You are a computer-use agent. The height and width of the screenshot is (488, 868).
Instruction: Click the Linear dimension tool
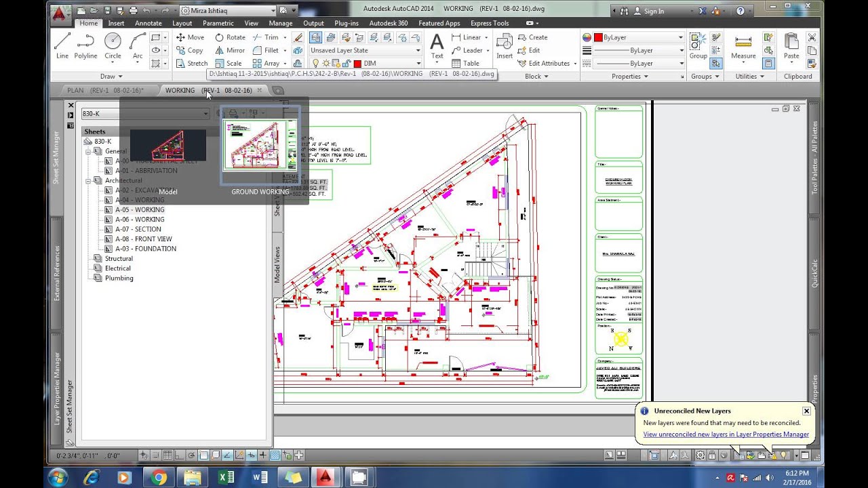(x=467, y=37)
